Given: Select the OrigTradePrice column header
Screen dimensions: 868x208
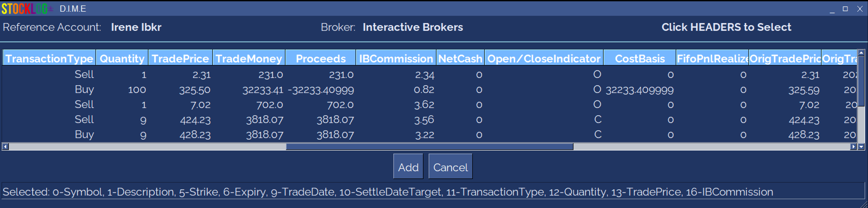Looking at the screenshot, I should pyautogui.click(x=785, y=59).
